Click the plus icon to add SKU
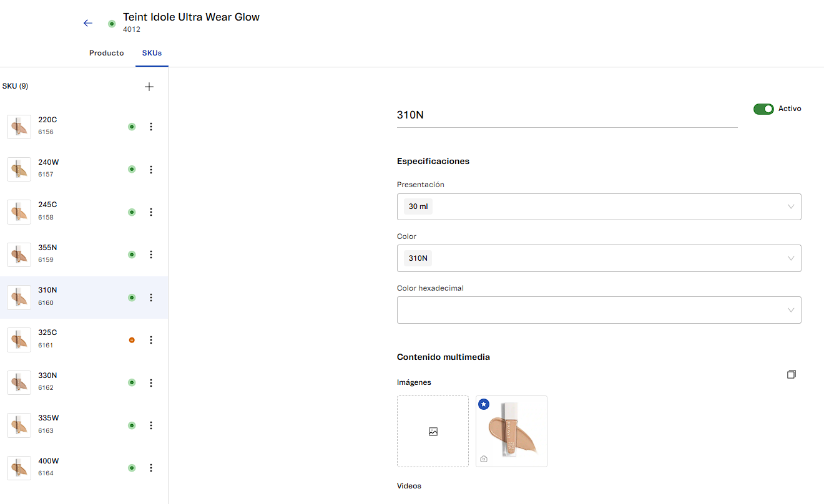This screenshot has width=824, height=504. [149, 87]
